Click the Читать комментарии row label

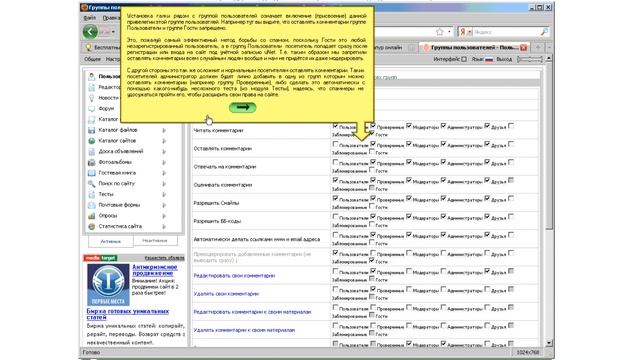click(x=218, y=131)
